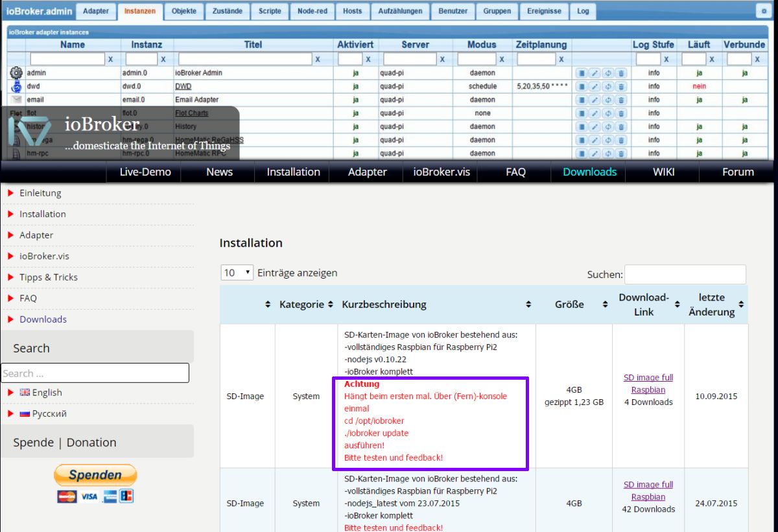Edit the admin.0 instance with its pencil icon
The width and height of the screenshot is (778, 532).
tap(595, 73)
